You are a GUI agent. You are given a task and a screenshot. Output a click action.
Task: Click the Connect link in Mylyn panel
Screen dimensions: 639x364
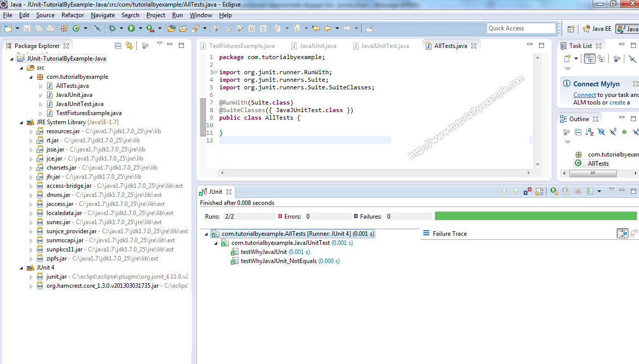point(584,95)
